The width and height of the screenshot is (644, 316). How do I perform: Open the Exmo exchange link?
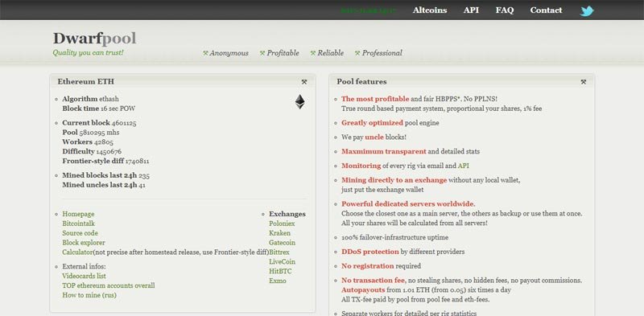click(x=278, y=281)
